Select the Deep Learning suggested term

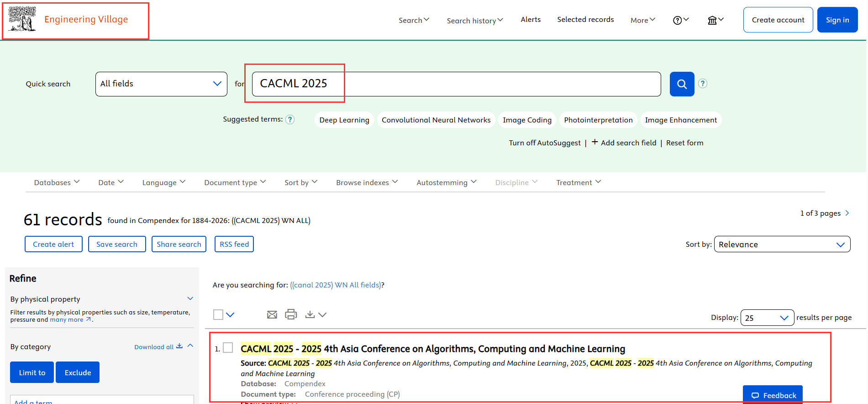click(344, 120)
